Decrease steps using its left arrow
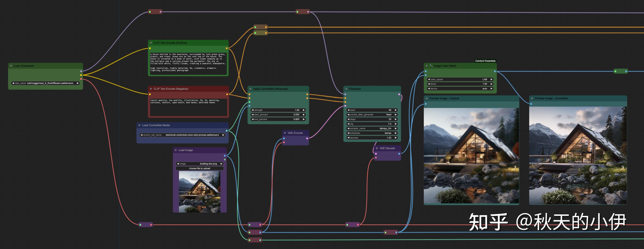The image size is (644, 249). click(348, 119)
